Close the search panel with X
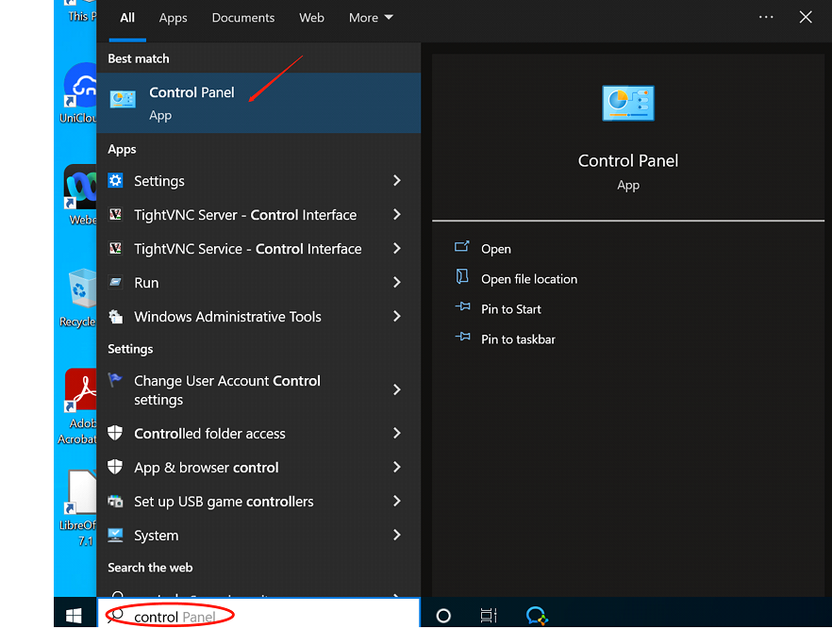The width and height of the screenshot is (832, 644). (806, 18)
